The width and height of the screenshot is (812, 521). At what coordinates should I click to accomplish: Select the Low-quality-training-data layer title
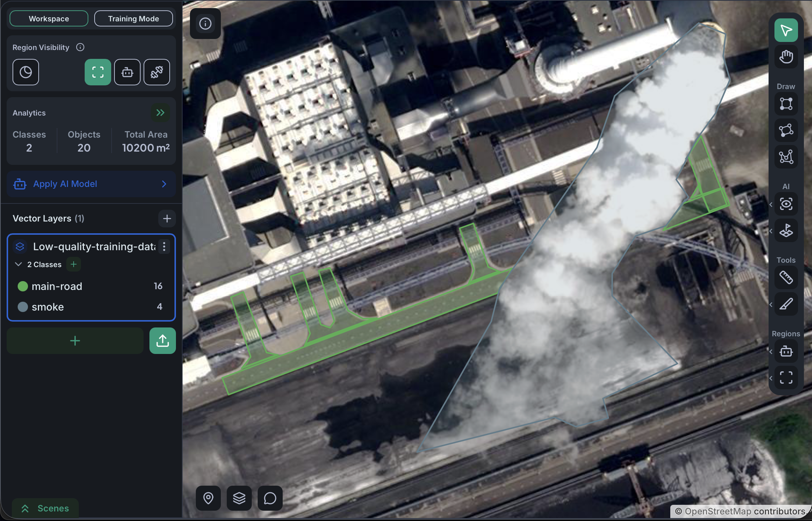pos(94,247)
